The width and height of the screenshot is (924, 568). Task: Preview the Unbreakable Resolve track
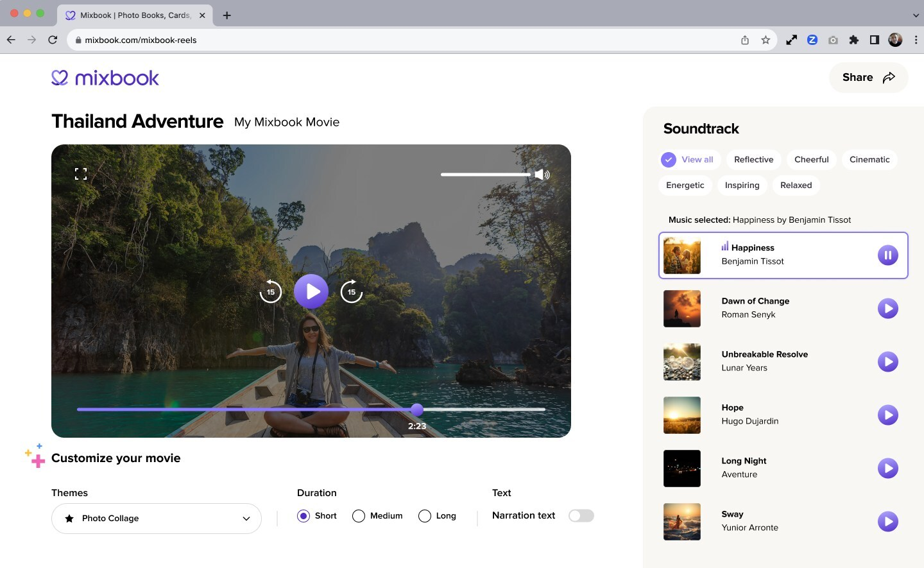tap(887, 361)
